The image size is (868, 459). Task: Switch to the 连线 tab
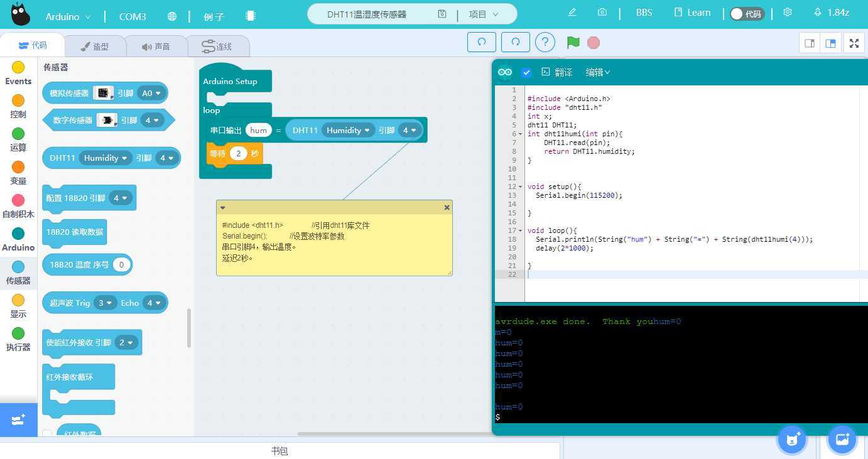point(218,46)
